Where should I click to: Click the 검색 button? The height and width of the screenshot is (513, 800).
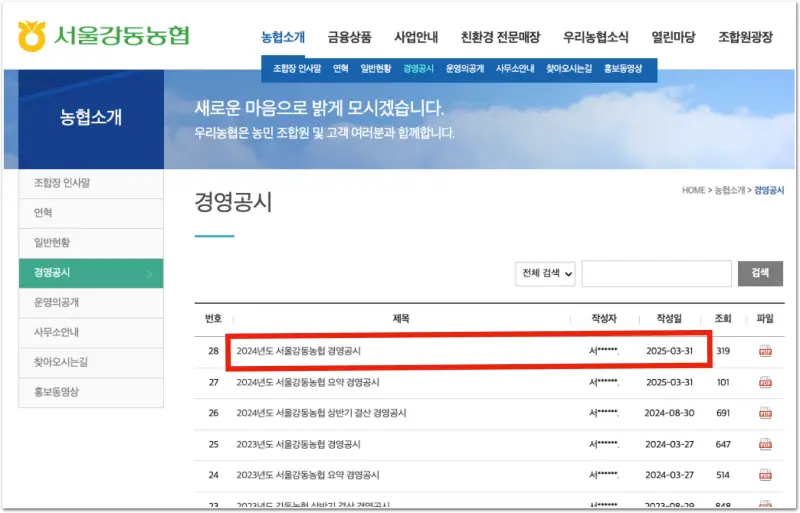(x=760, y=273)
